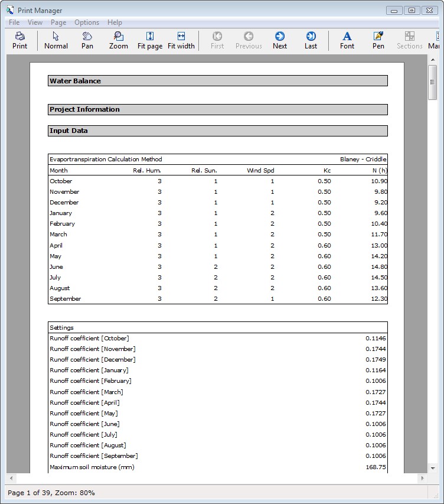Fit the page to the window

coord(150,40)
